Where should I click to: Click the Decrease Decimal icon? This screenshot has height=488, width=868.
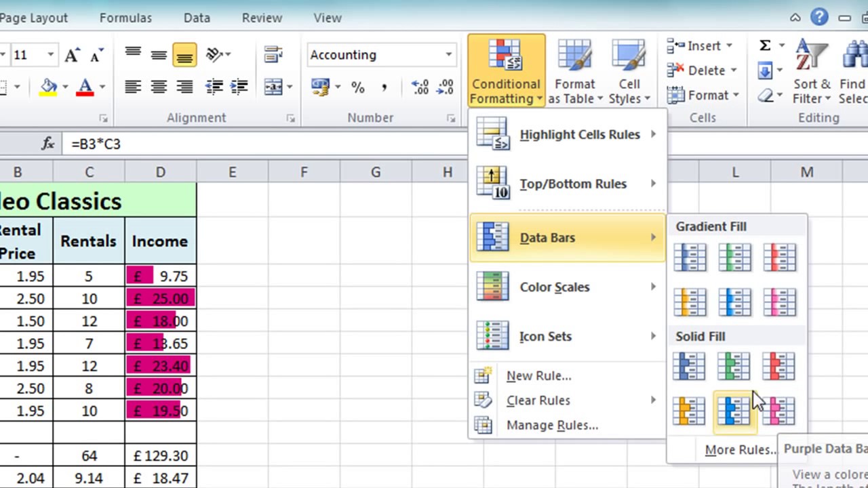tap(445, 87)
